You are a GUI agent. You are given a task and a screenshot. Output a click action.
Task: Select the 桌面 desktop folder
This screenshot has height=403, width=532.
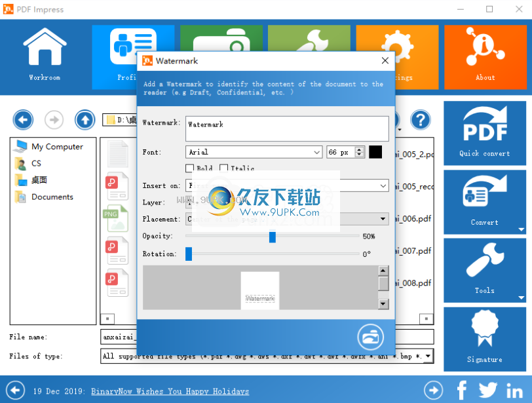pos(31,180)
